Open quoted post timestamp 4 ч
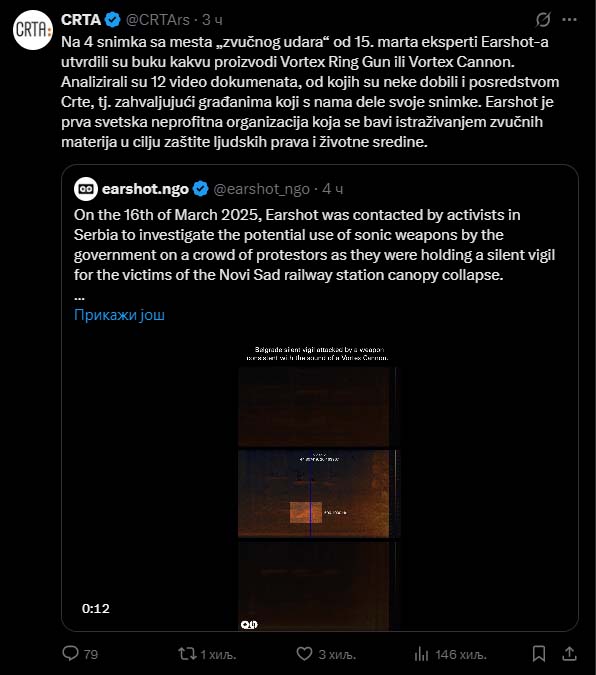This screenshot has width=596, height=675. coord(332,189)
